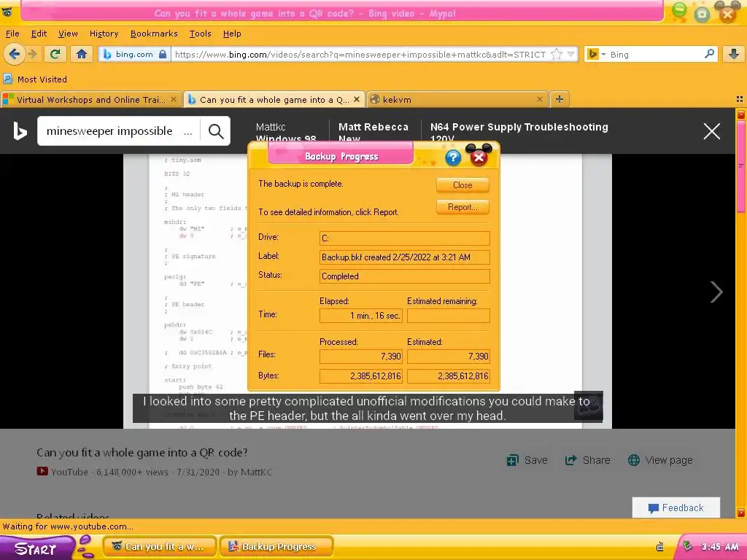Choose search engine from Bing dropdown
The image size is (747, 560).
click(596, 54)
